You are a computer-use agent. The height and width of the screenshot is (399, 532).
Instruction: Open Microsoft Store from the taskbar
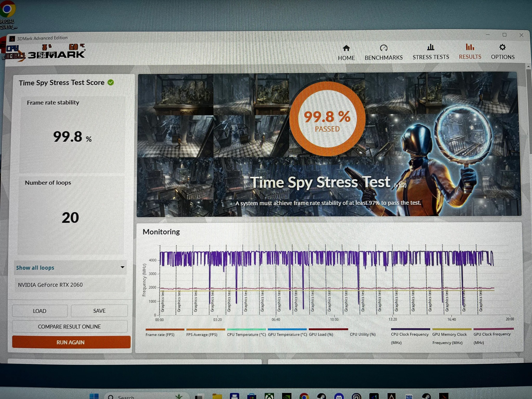(x=251, y=396)
